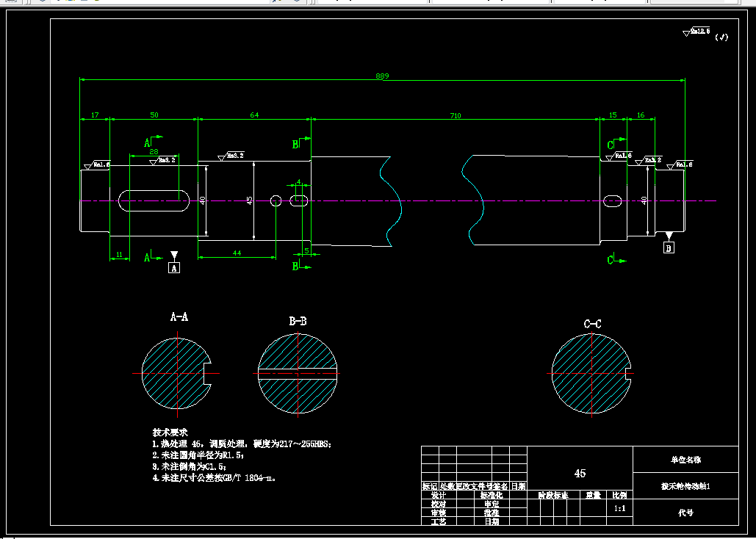
Task: Select the 16 dimension near the right end
Action: (x=641, y=115)
